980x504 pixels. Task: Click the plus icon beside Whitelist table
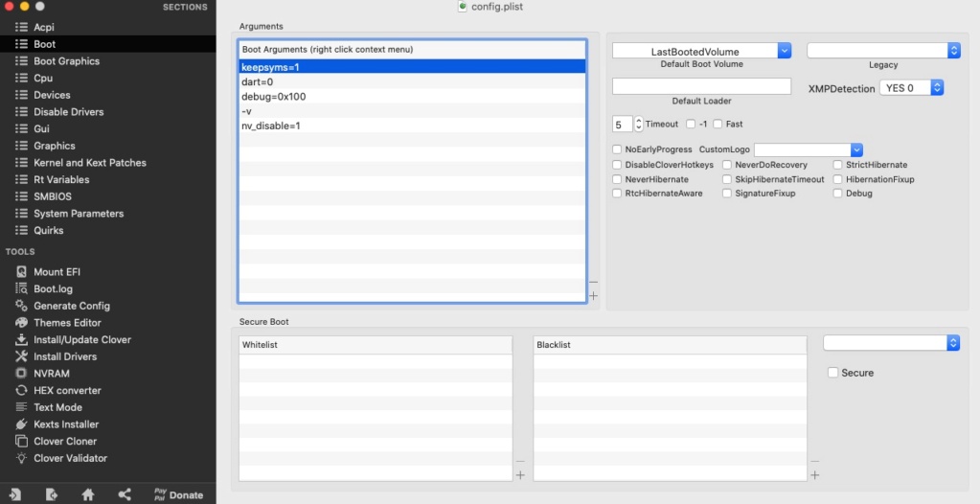520,475
